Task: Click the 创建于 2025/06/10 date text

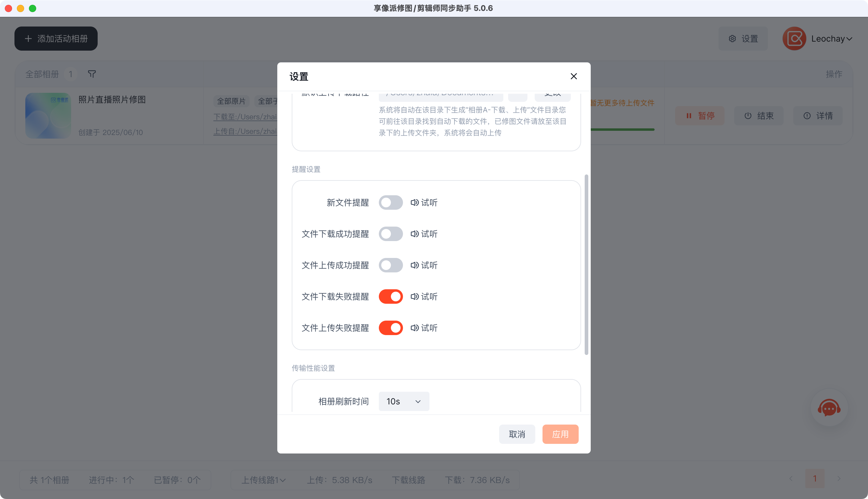Action: 111,132
